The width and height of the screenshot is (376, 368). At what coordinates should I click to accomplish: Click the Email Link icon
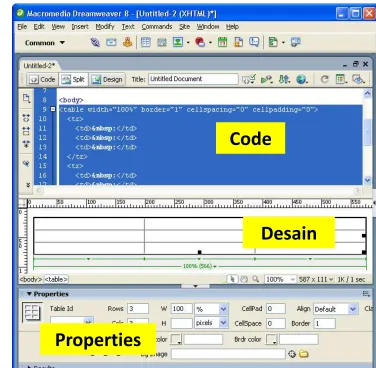[x=111, y=42]
